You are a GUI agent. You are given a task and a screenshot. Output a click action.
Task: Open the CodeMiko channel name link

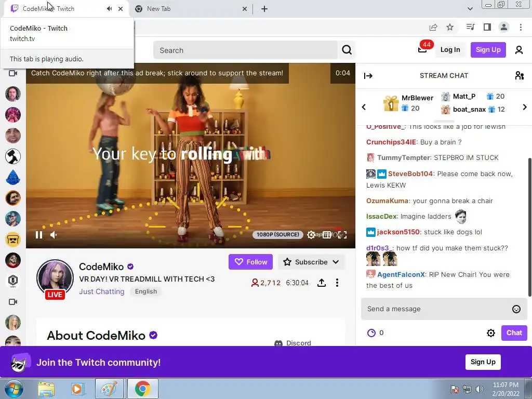101,267
